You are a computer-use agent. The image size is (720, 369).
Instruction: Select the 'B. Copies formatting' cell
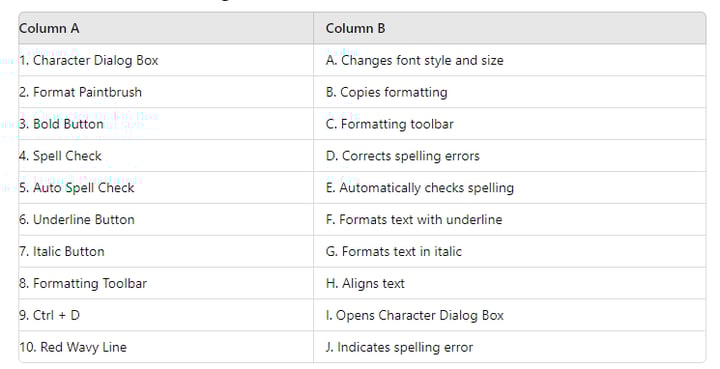click(x=510, y=92)
